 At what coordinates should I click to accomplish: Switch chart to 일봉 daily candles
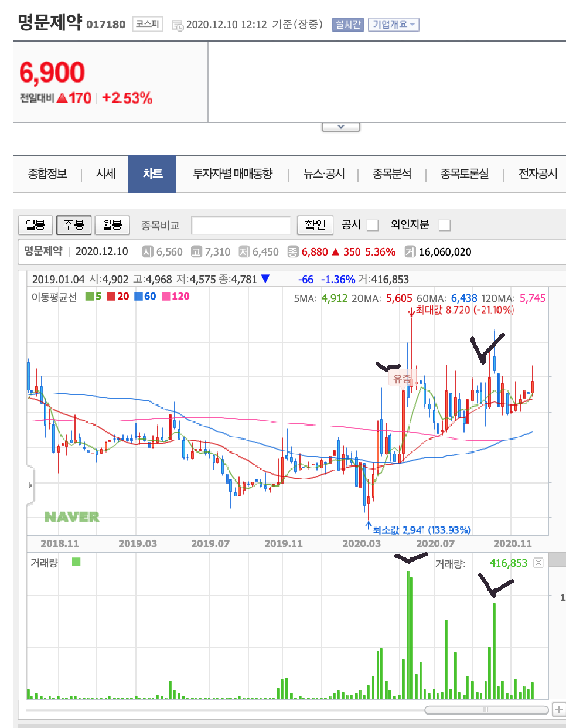click(35, 224)
